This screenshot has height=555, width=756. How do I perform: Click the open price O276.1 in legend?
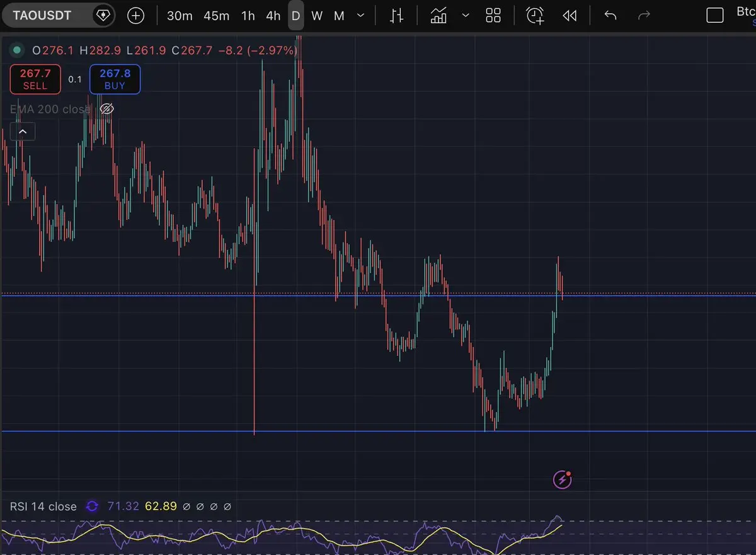click(54, 50)
